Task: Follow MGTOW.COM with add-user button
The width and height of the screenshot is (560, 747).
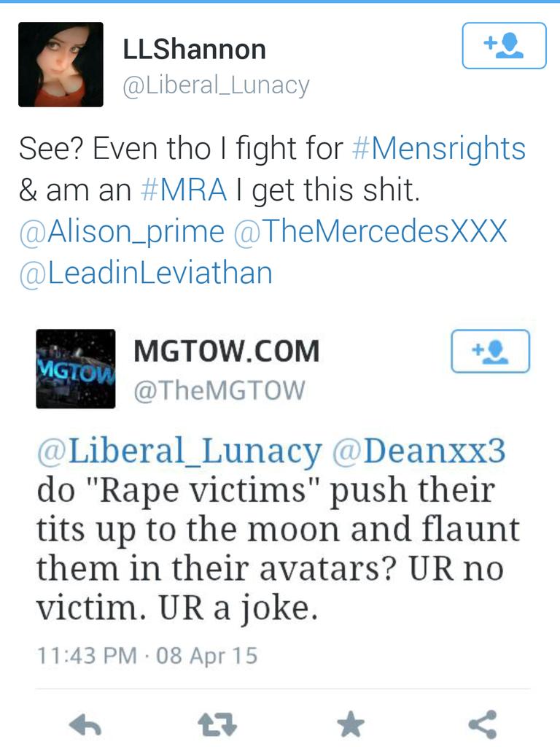Action: point(490,351)
